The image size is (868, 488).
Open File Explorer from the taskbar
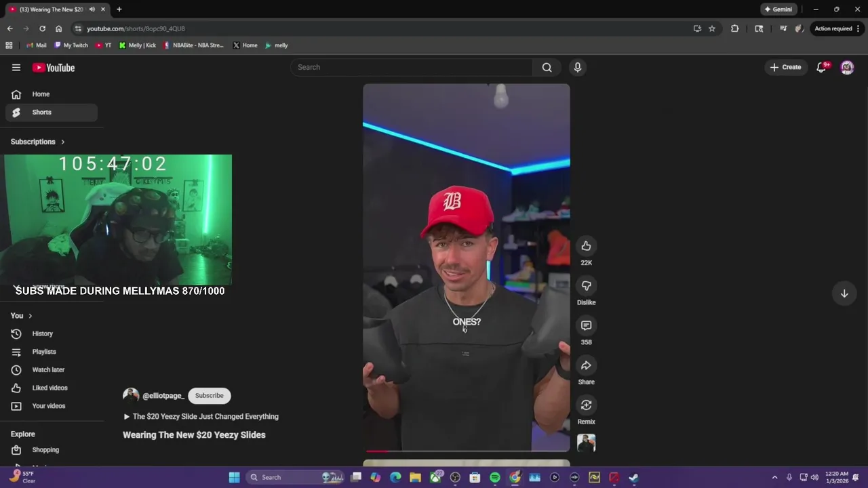pos(415,477)
